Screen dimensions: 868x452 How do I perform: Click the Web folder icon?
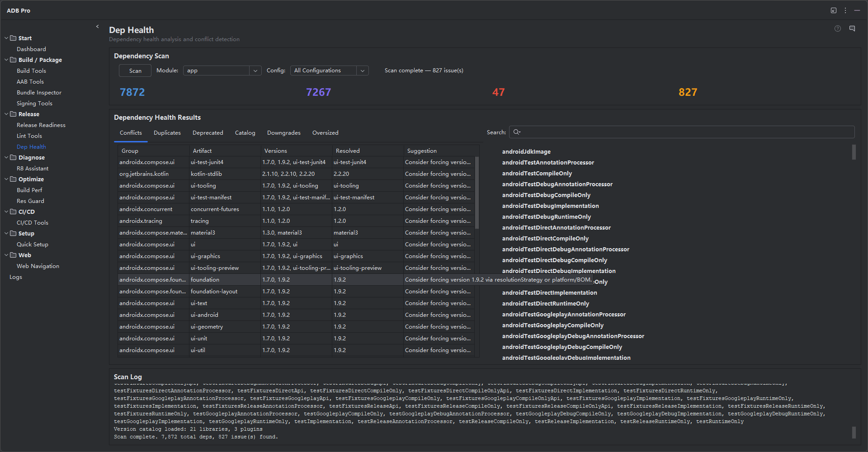click(x=14, y=255)
